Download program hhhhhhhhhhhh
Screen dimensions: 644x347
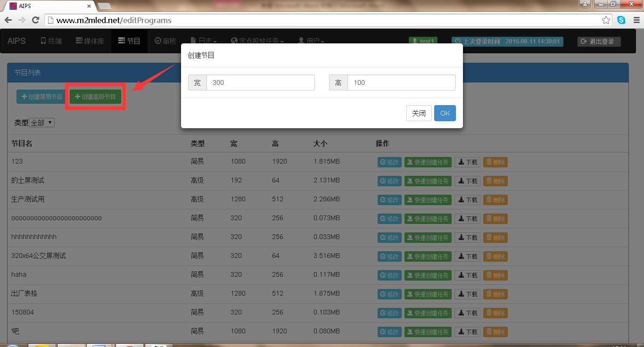(x=467, y=238)
